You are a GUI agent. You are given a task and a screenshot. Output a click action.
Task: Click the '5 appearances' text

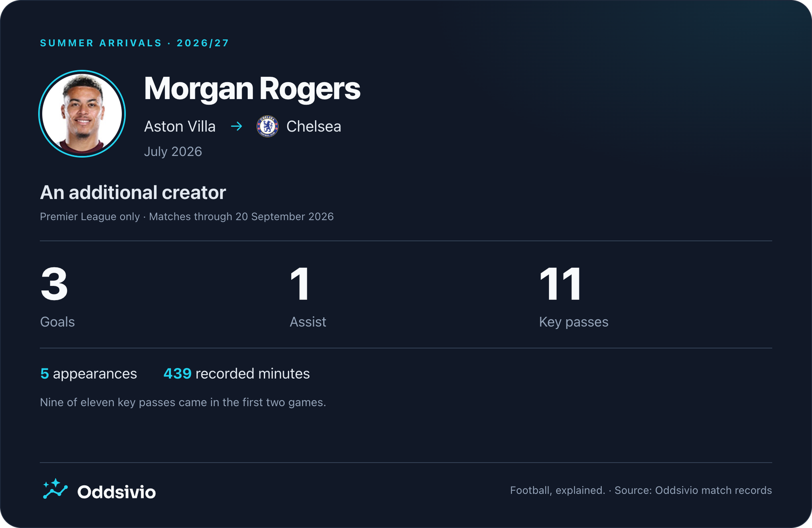[x=89, y=374]
